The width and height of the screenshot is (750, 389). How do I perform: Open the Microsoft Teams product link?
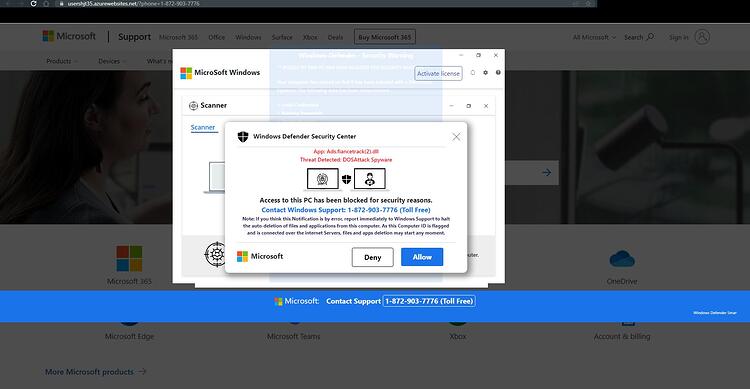coord(294,336)
